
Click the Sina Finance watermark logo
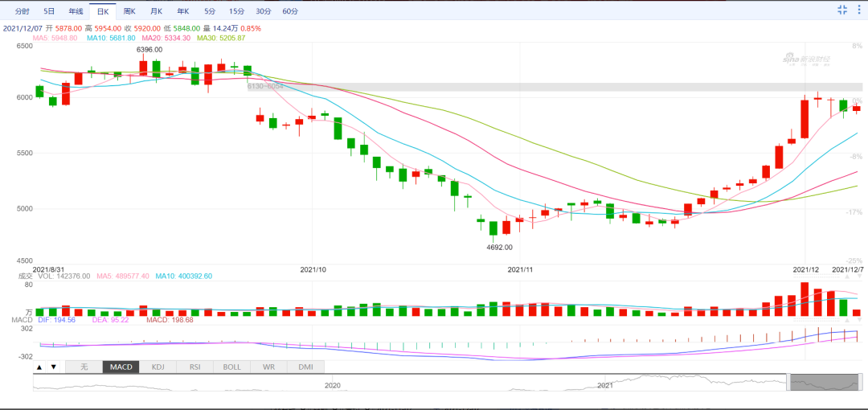(x=806, y=59)
